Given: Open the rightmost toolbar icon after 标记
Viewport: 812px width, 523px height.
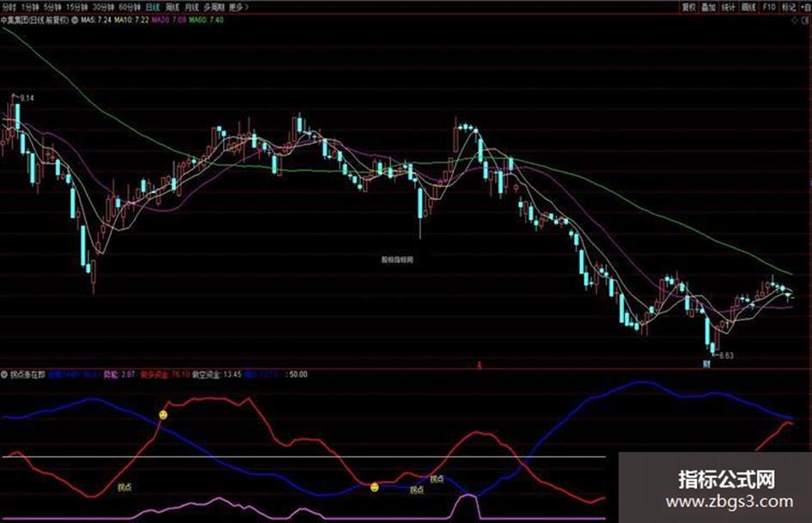Looking at the screenshot, I should 805,7.
